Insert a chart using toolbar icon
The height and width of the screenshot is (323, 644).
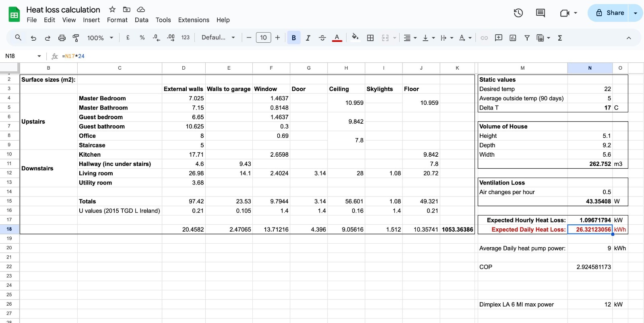pyautogui.click(x=513, y=38)
